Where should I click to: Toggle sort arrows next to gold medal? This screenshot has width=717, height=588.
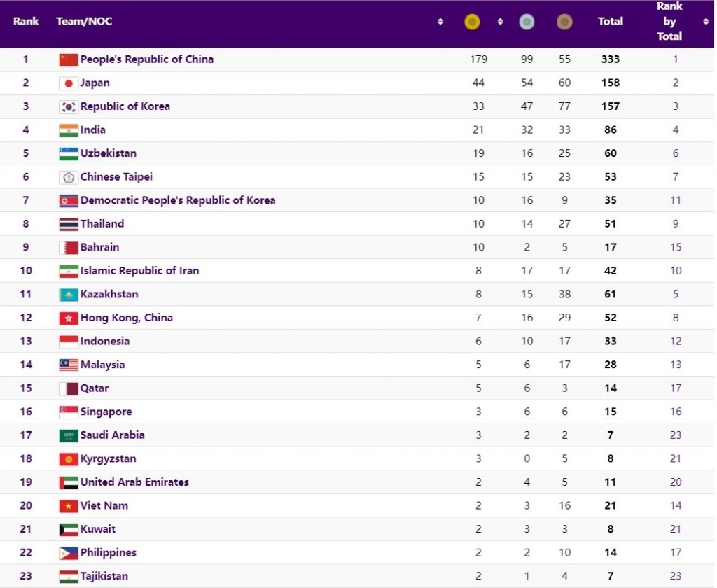(x=500, y=22)
